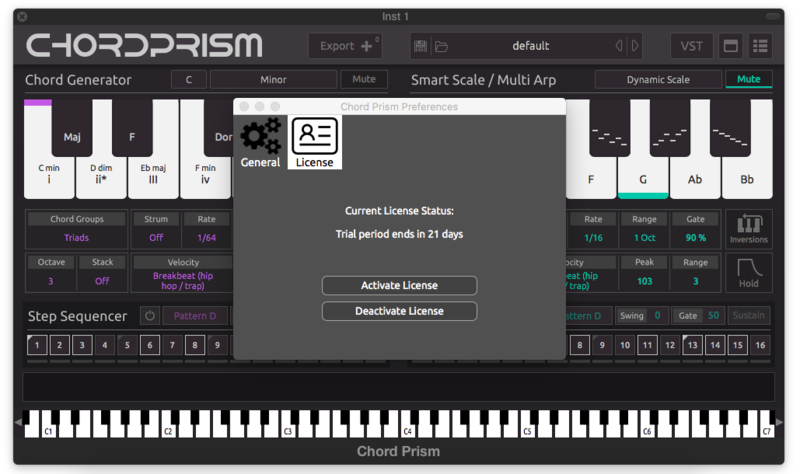
Task: Play the F min iv chord key
Action: pyautogui.click(x=205, y=176)
